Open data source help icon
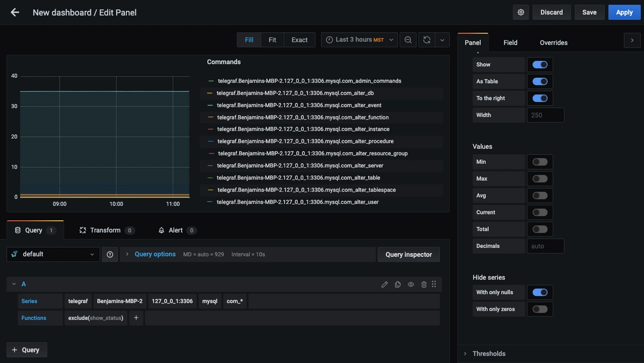 tap(110, 255)
